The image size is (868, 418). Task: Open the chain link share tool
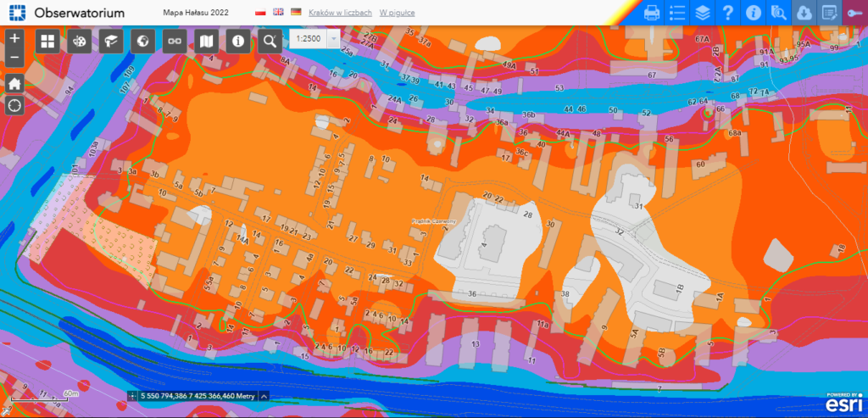pos(175,40)
